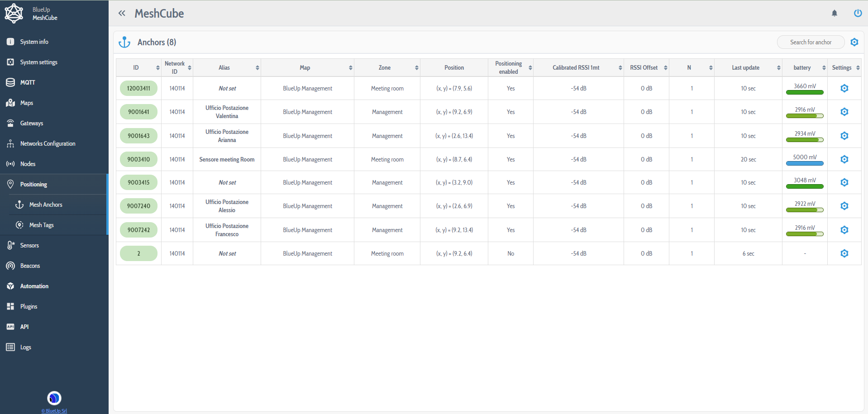Open settings gear for anchor 2
This screenshot has width=868, height=414.
pos(844,253)
